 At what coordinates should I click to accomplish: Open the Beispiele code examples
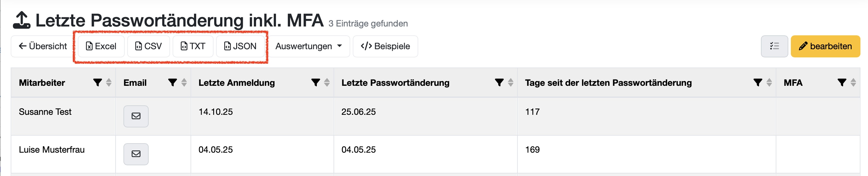pyautogui.click(x=385, y=46)
